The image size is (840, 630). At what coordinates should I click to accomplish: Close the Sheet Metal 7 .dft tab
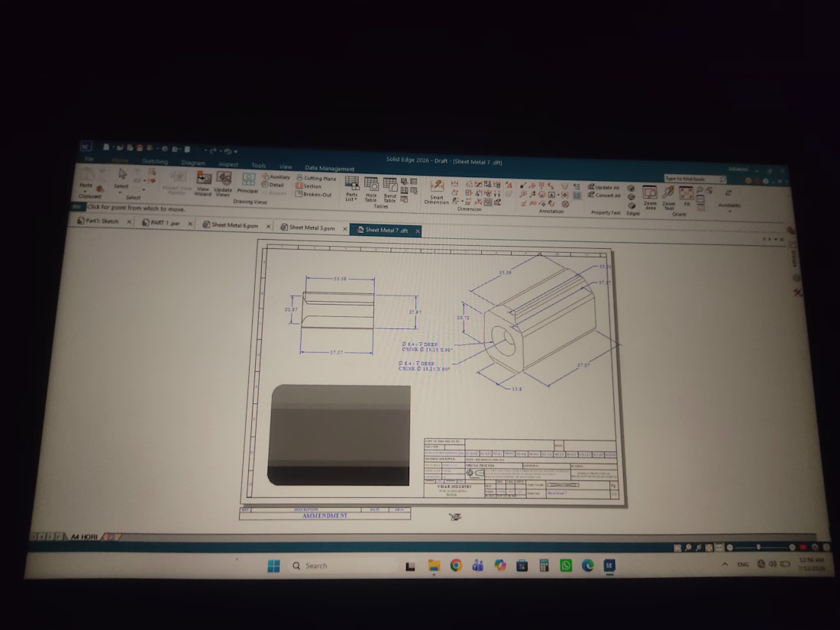click(417, 231)
